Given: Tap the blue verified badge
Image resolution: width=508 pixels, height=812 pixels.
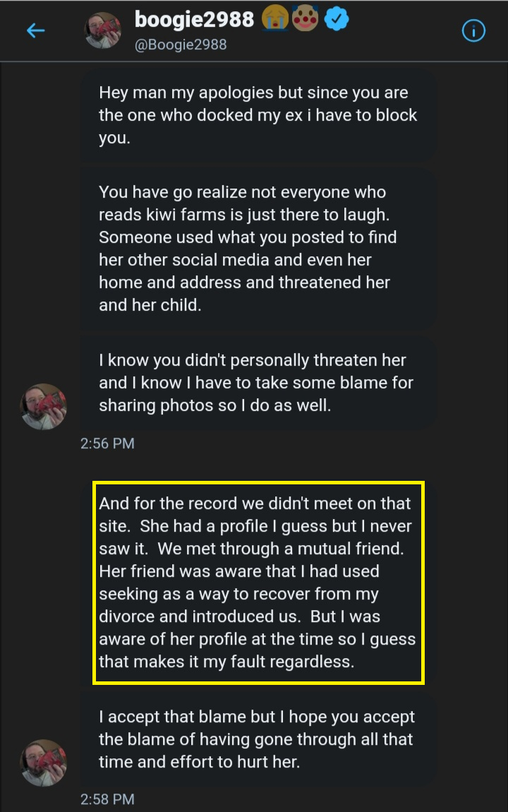Looking at the screenshot, I should point(337,20).
